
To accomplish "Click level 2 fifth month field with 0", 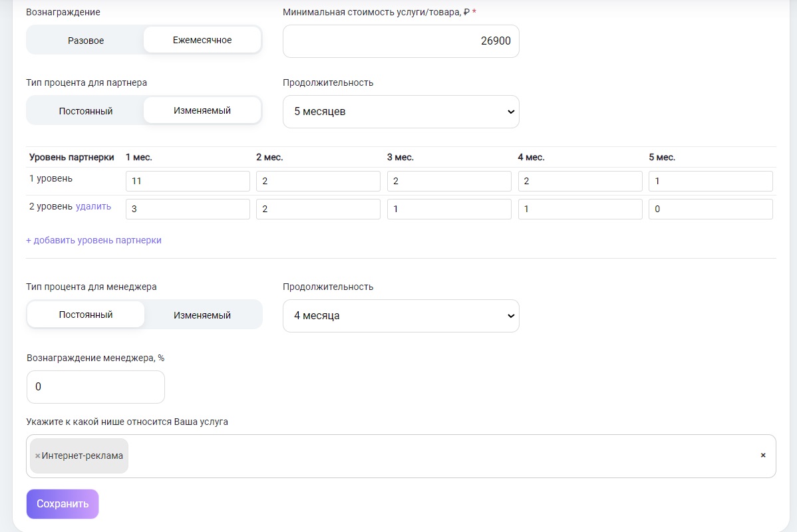I will pos(711,209).
